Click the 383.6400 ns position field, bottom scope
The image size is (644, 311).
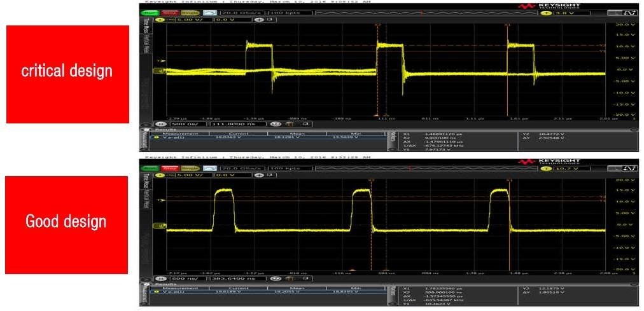237,278
